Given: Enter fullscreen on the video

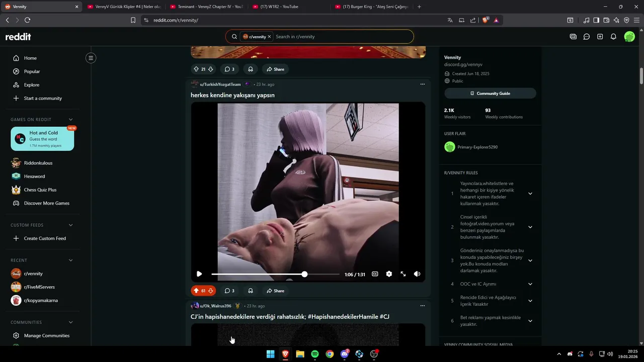Looking at the screenshot, I should coord(403,274).
